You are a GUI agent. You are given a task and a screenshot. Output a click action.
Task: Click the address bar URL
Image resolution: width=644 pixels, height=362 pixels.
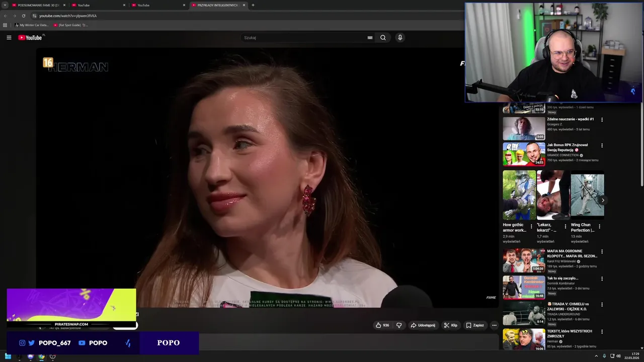pos(68,16)
